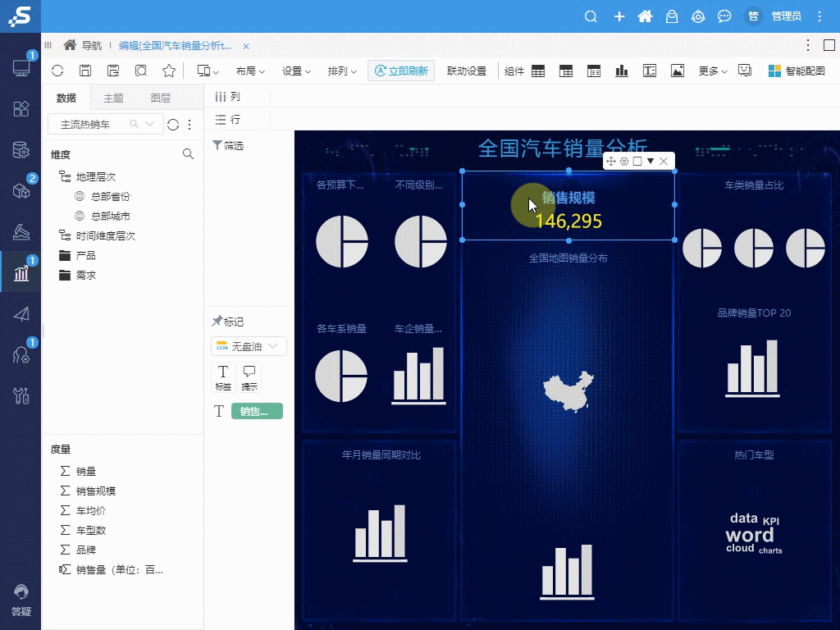840x630 pixels.
Task: Open component toolbar triangle dropdown
Action: click(651, 162)
